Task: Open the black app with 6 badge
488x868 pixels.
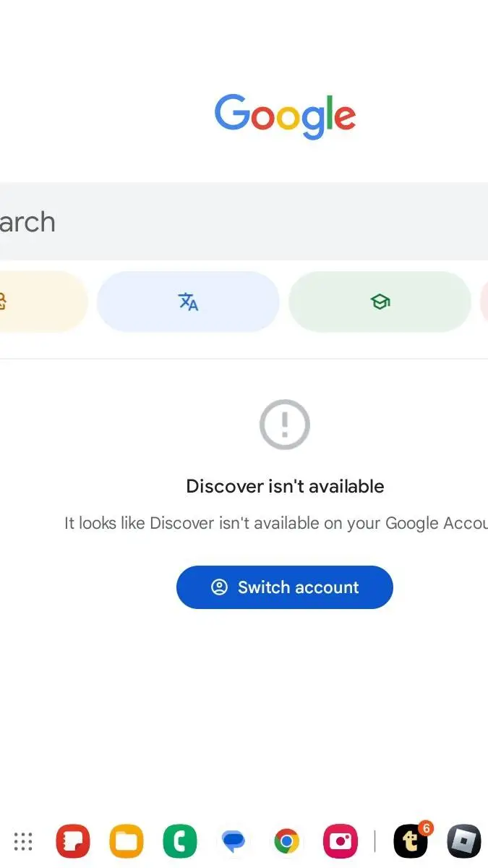Action: tap(411, 841)
